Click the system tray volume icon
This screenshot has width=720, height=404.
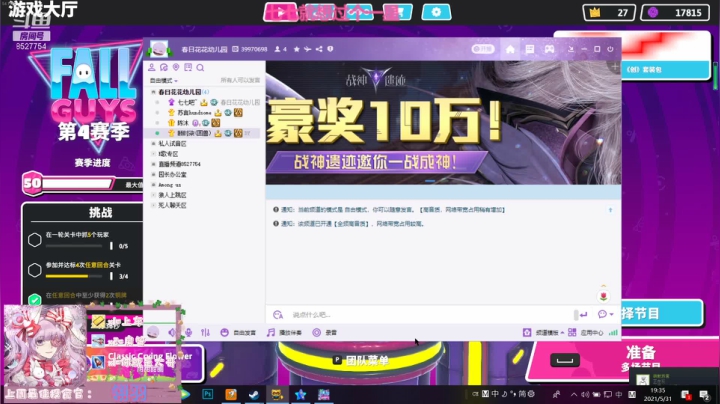coord(585,394)
